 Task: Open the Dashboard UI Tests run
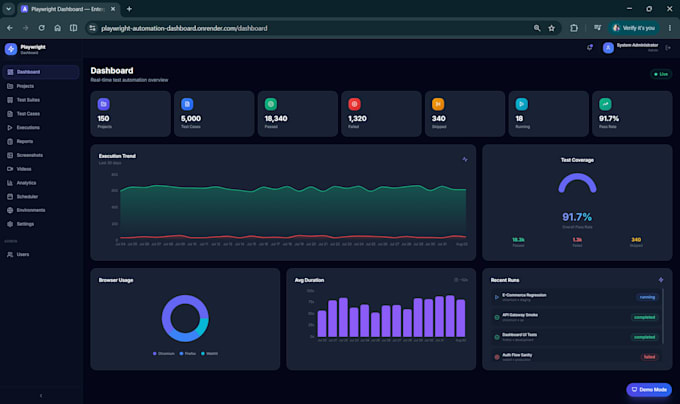[576, 337]
